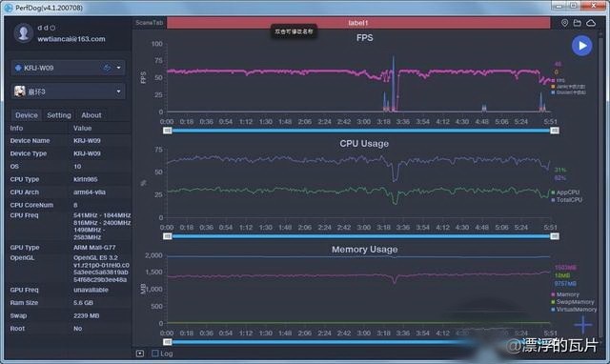The width and height of the screenshot is (610, 364).
Task: Click the user avatar icon
Action: pos(23,33)
